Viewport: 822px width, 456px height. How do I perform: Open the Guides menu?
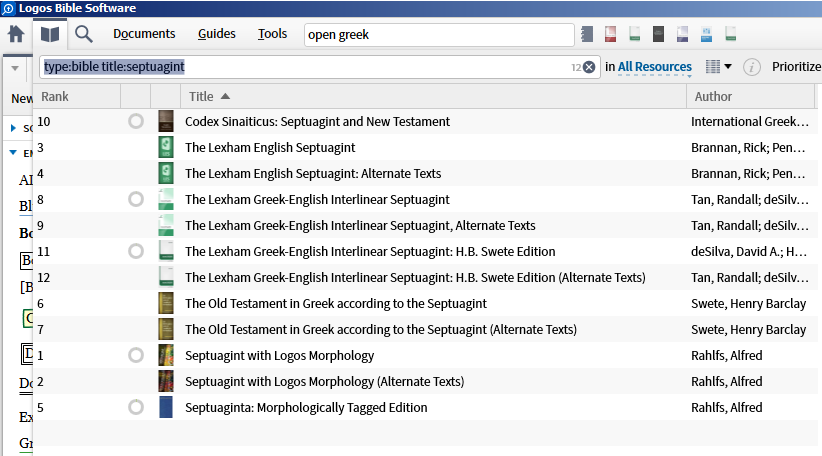click(x=217, y=34)
